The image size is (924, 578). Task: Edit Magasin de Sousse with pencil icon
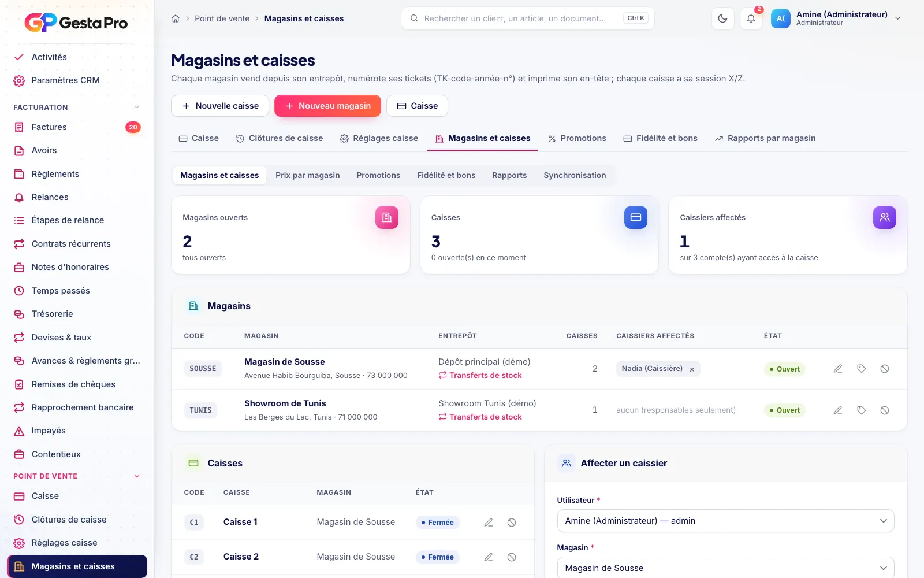pyautogui.click(x=838, y=369)
